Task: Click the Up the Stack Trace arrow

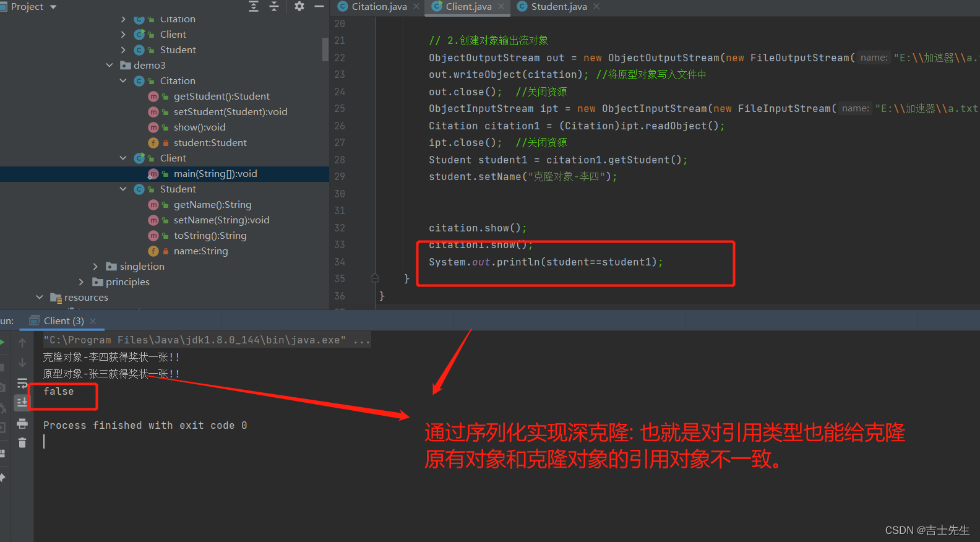Action: click(22, 342)
